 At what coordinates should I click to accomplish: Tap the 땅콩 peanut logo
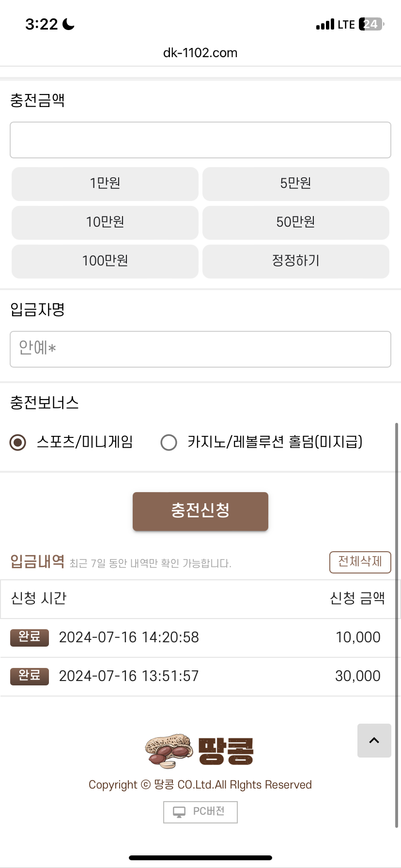(x=200, y=751)
